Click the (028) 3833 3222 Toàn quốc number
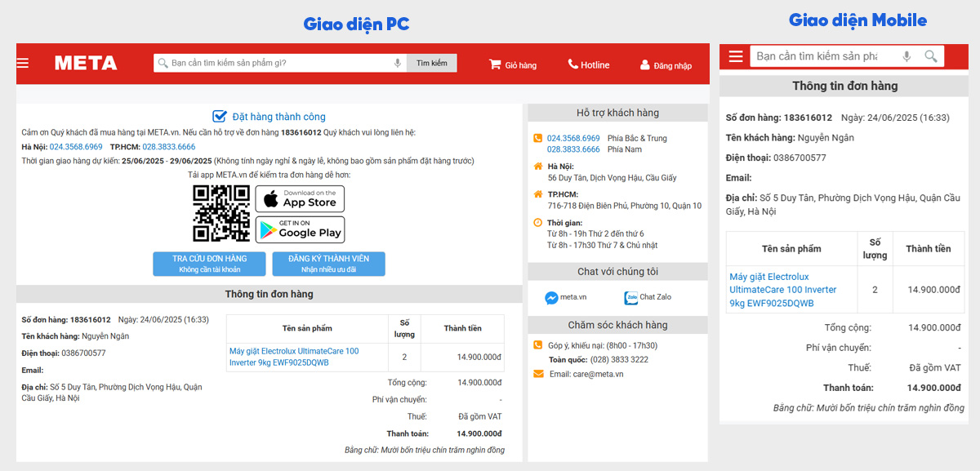Viewport: 980px width, 471px height. [x=619, y=359]
